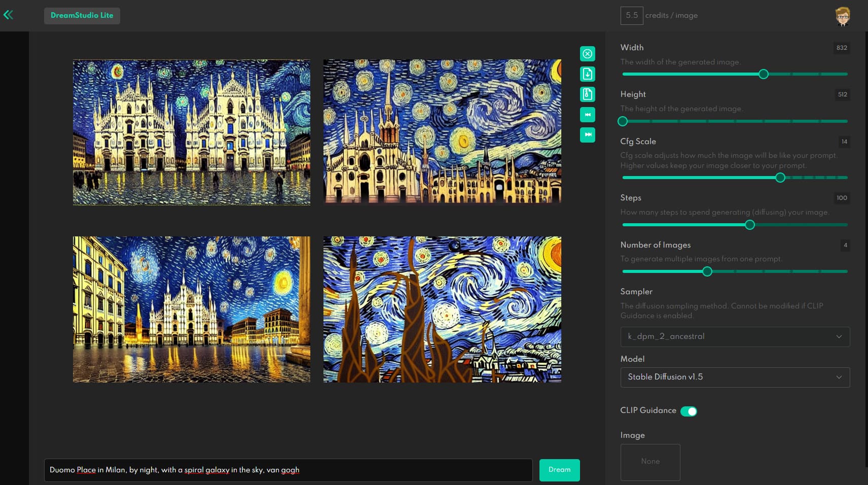Click the settings panel vertical scrollbar

(x=866, y=249)
